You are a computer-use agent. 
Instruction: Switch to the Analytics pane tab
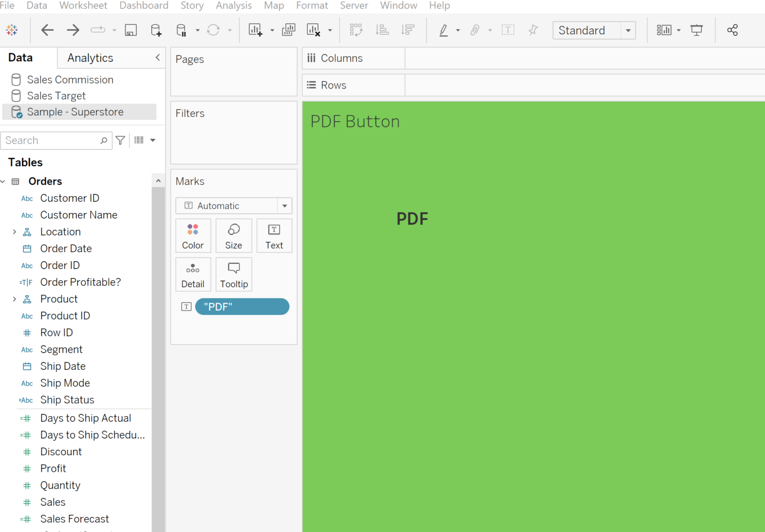pyautogui.click(x=90, y=58)
